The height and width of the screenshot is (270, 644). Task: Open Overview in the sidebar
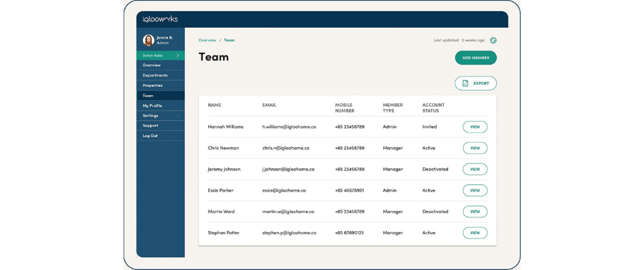(x=152, y=65)
